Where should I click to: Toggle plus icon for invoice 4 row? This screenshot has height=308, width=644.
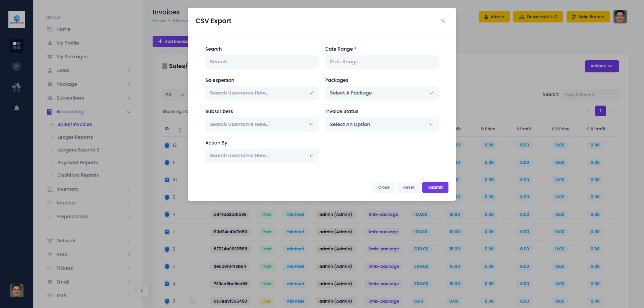point(167,284)
